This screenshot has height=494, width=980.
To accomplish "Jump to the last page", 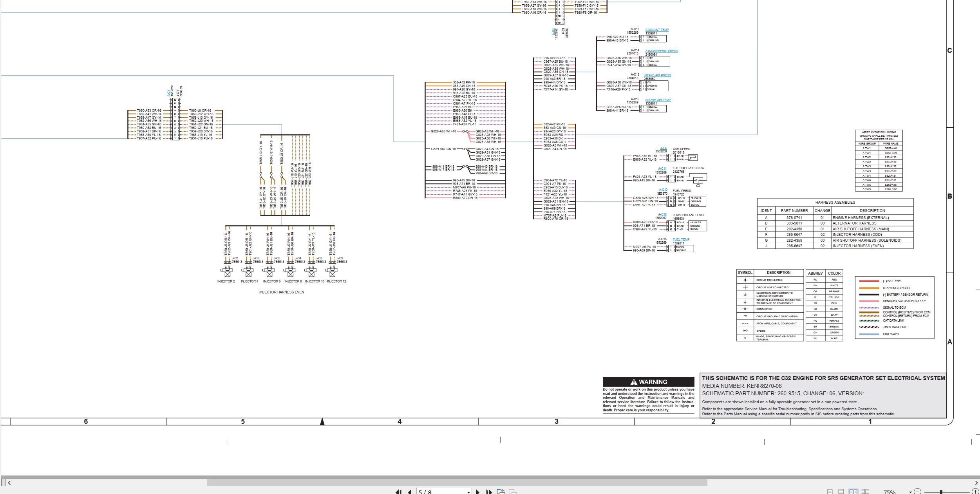I will click(x=488, y=492).
